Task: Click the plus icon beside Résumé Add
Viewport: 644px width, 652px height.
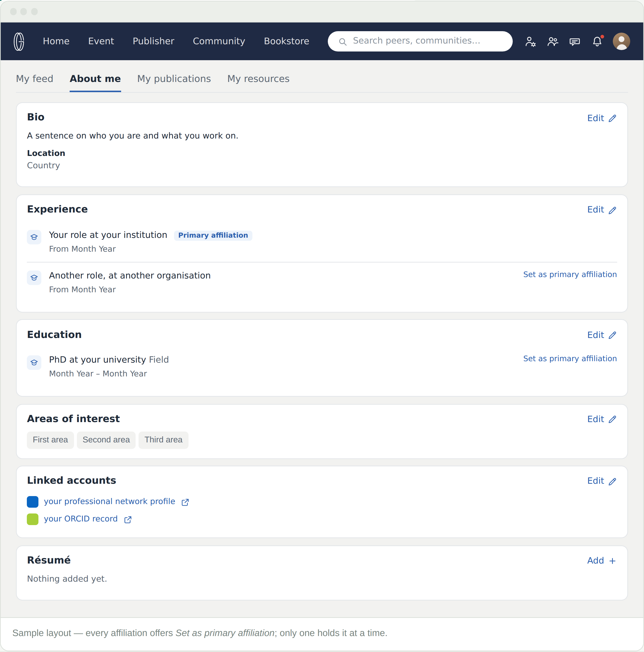Action: point(612,561)
